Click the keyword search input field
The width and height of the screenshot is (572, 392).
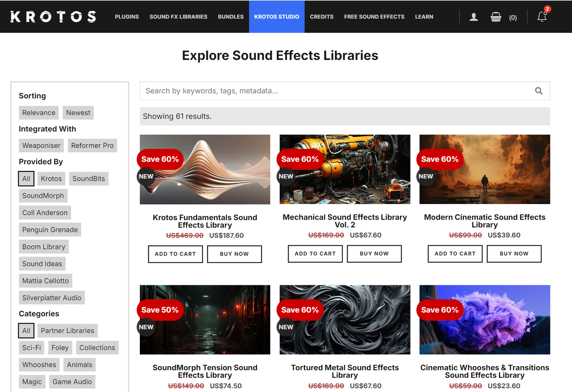point(313,90)
